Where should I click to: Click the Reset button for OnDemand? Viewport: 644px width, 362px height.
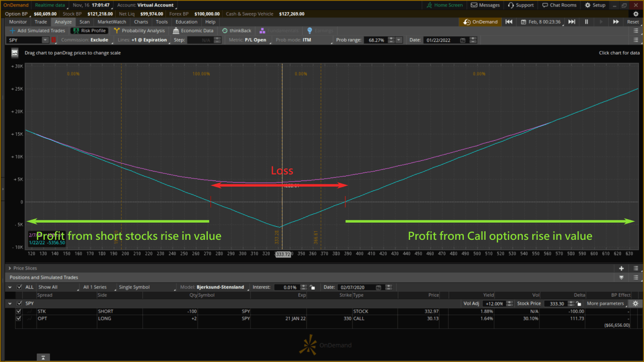point(632,22)
